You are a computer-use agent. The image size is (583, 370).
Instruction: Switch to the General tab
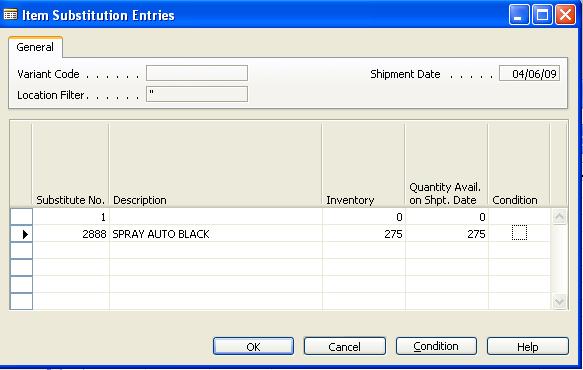35,47
